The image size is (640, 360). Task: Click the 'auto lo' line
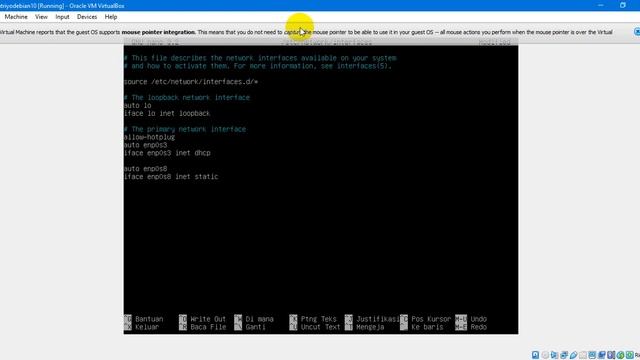138,105
